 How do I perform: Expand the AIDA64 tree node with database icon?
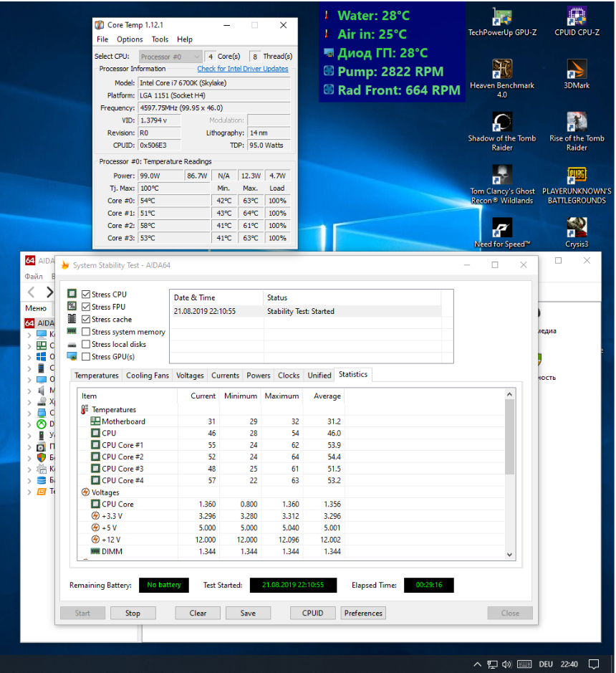pyautogui.click(x=29, y=480)
